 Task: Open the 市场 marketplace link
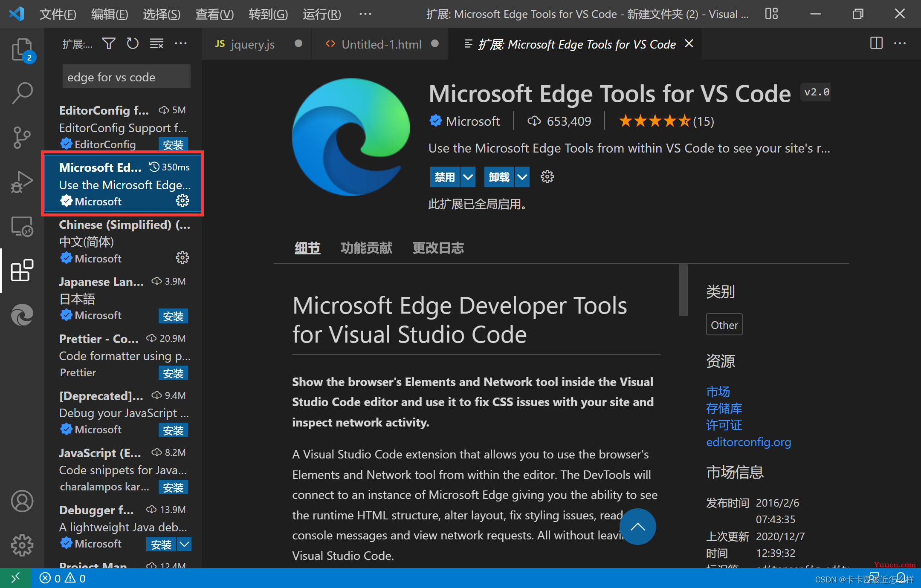(718, 391)
